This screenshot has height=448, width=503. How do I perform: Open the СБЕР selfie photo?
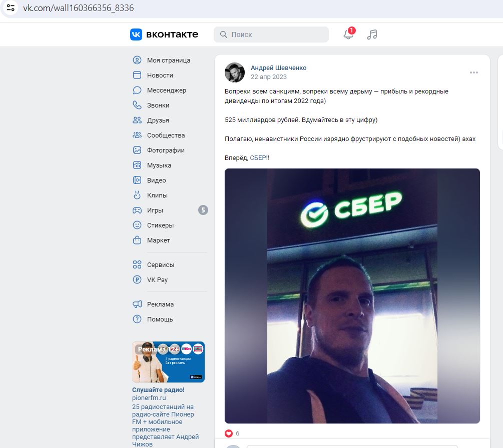tap(352, 296)
